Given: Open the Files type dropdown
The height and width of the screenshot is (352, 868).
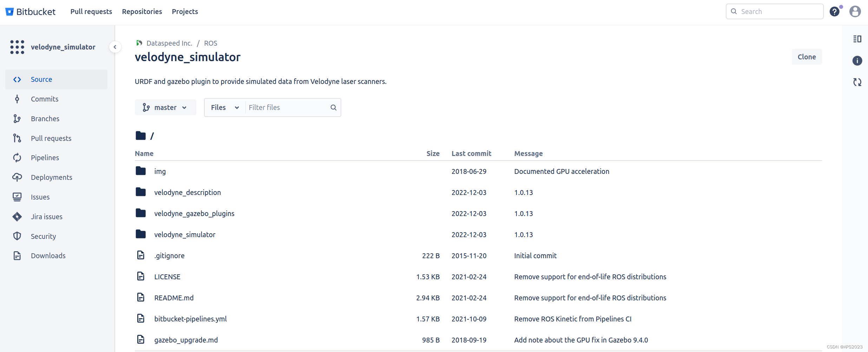Looking at the screenshot, I should tap(225, 107).
